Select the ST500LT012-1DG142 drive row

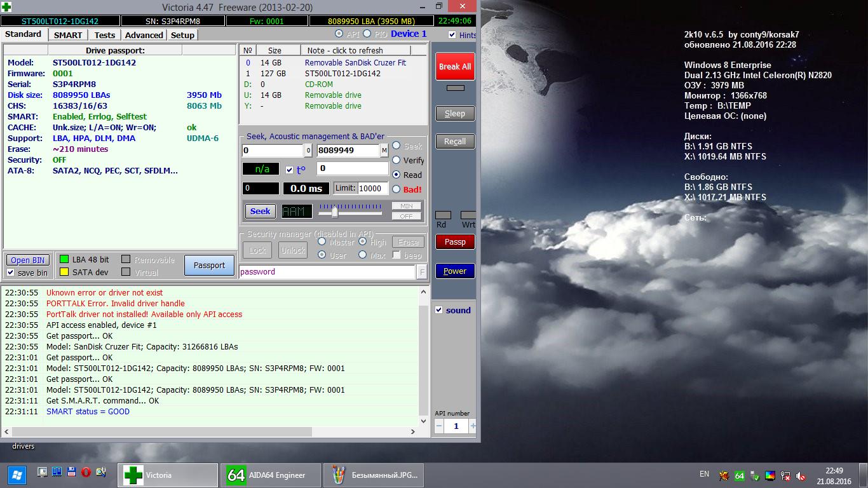334,74
